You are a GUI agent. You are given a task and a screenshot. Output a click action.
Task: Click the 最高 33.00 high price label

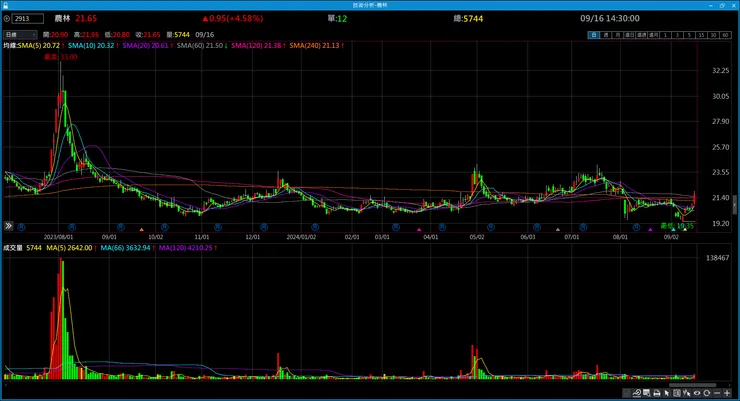[61, 57]
